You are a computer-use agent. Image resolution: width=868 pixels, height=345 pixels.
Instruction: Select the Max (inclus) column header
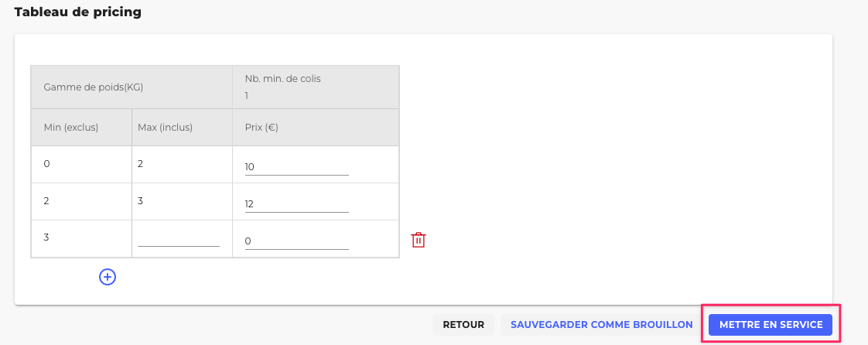[x=165, y=128]
